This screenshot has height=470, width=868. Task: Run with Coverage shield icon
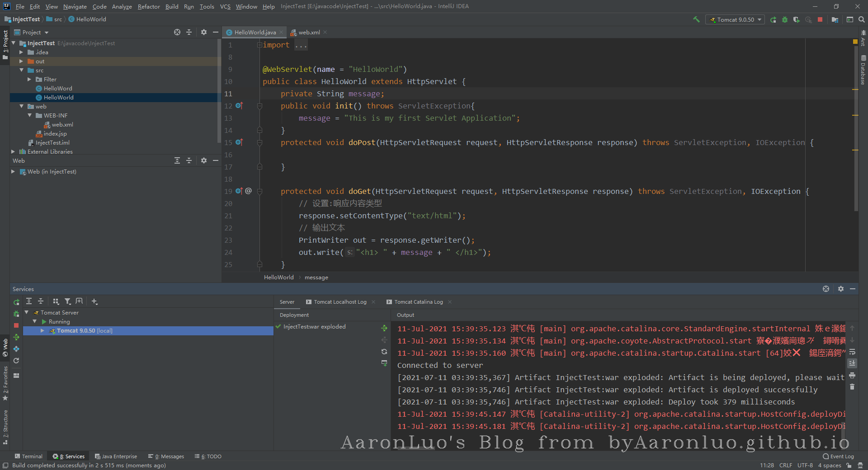[x=797, y=19]
